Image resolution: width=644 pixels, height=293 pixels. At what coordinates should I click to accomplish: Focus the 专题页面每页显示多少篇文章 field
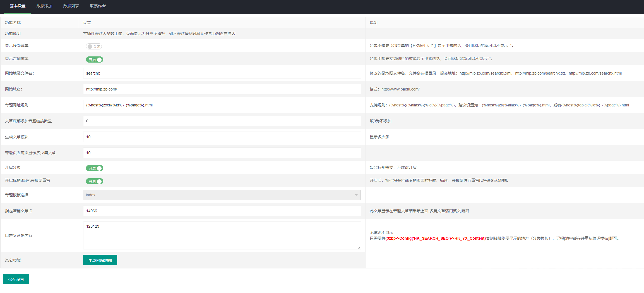[222, 153]
